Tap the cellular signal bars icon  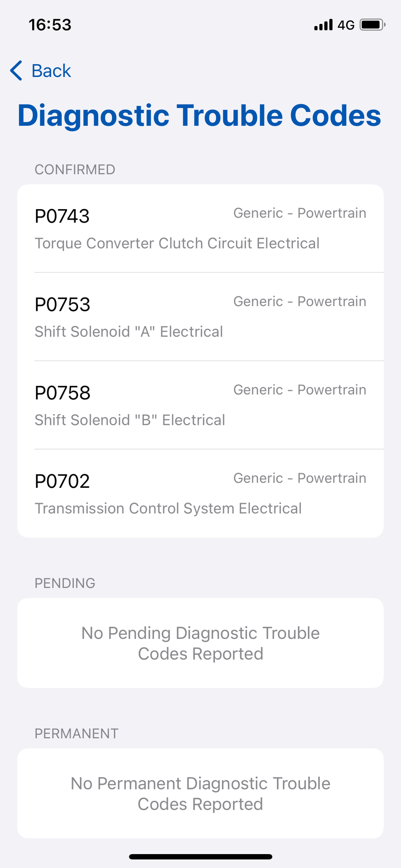pos(323,25)
